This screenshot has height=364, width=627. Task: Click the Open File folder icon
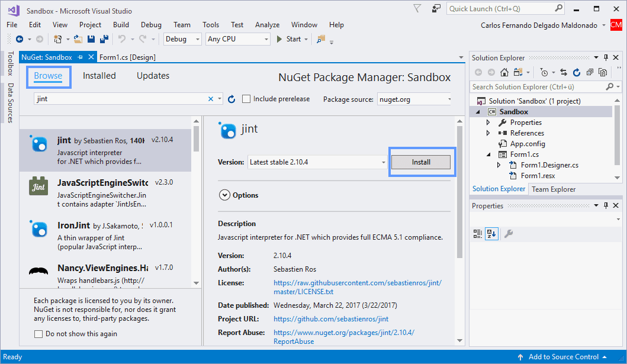point(79,39)
